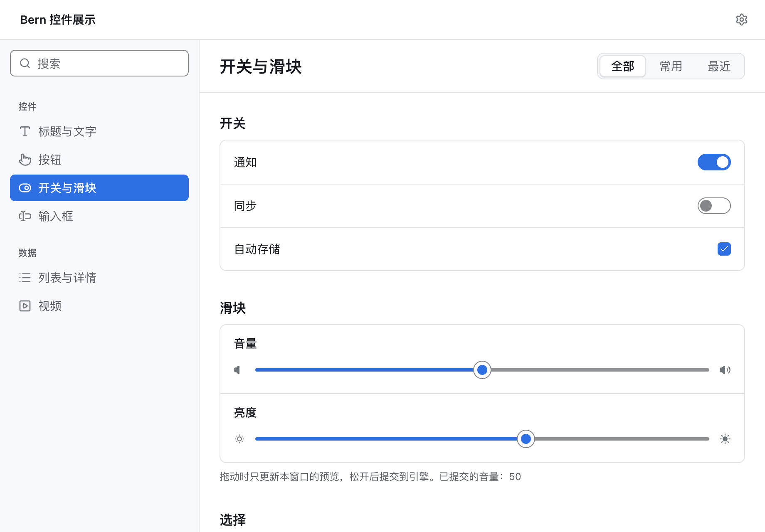Image resolution: width=765 pixels, height=532 pixels.
Task: Click the 自动存储 row label
Action: click(x=257, y=249)
